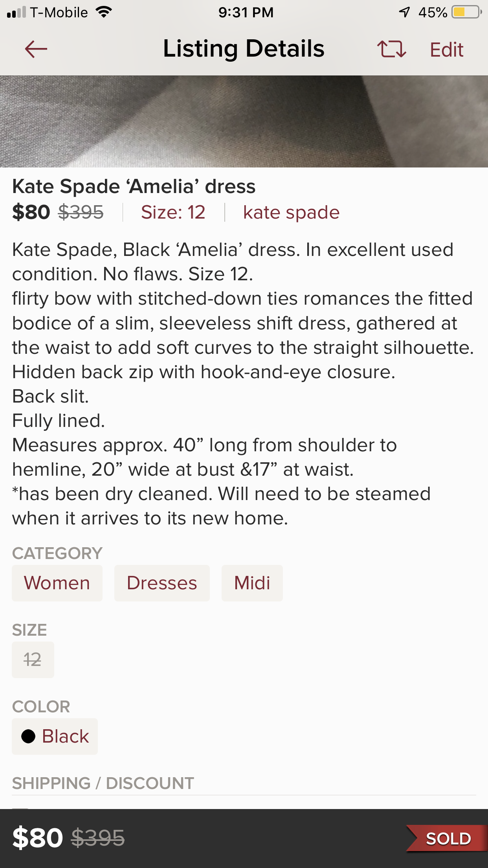
Task: Select the Women category tag
Action: coord(57,583)
